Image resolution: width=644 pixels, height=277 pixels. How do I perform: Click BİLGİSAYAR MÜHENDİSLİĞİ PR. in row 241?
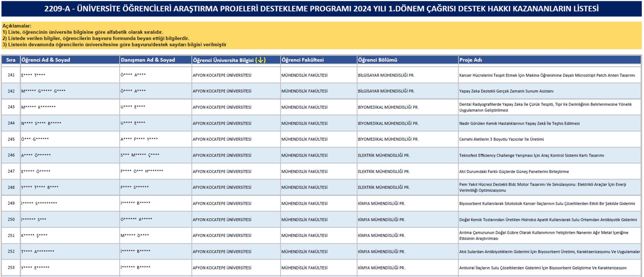[386, 75]
